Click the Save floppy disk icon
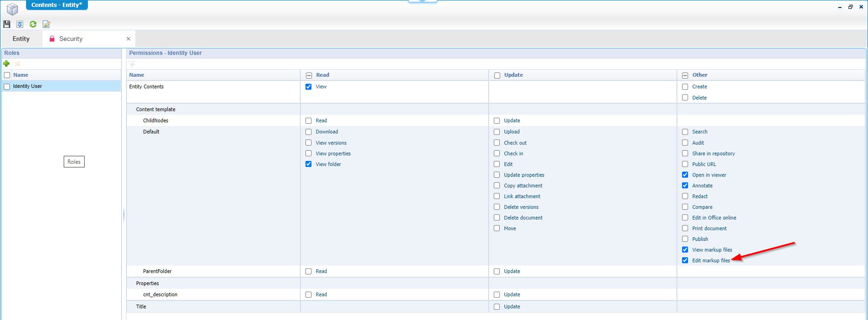Viewport: 868px width, 320px height. click(7, 24)
